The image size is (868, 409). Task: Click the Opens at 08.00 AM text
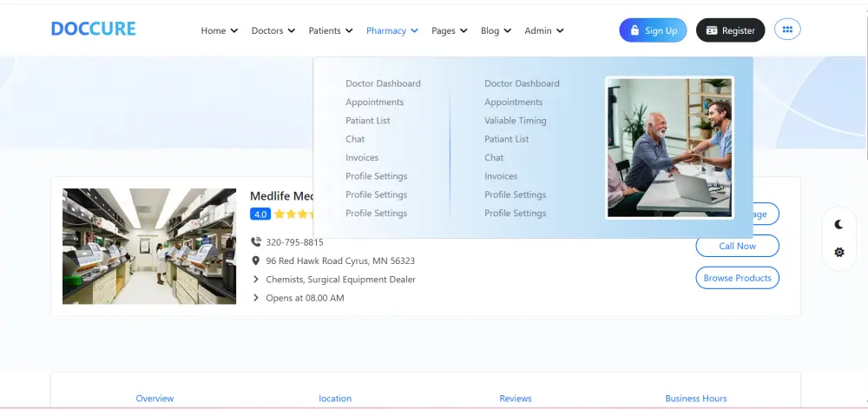tap(305, 298)
